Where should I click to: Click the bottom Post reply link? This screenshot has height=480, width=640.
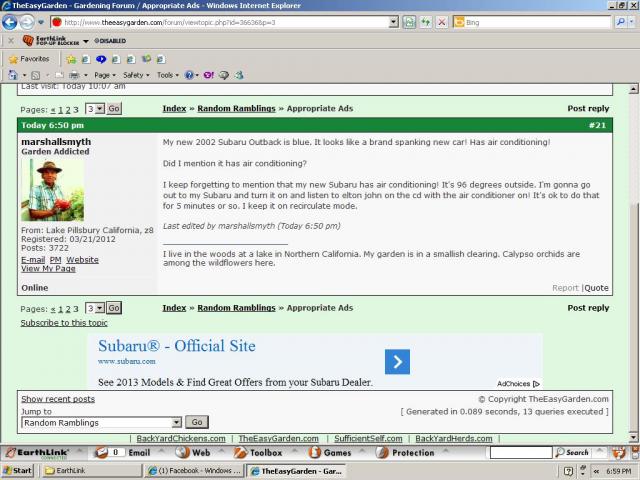point(588,308)
